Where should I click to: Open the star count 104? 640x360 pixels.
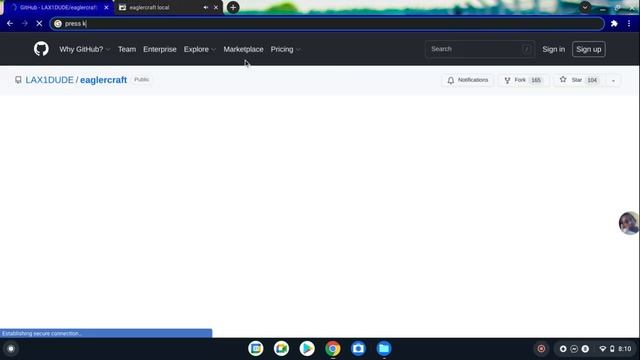[x=592, y=80]
